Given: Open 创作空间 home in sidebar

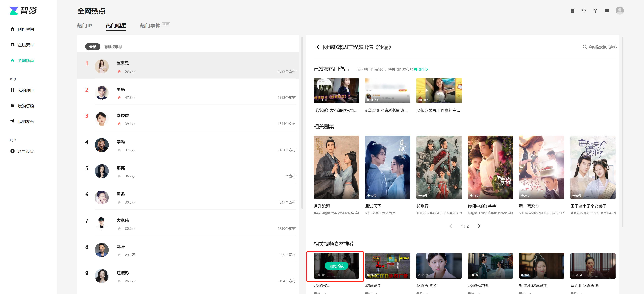Looking at the screenshot, I should tap(22, 29).
